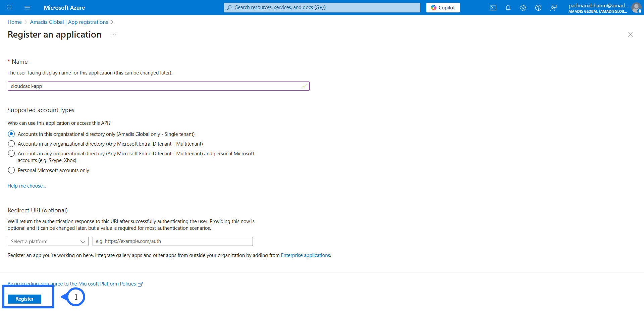Click the redirect URI input field

[x=172, y=242]
